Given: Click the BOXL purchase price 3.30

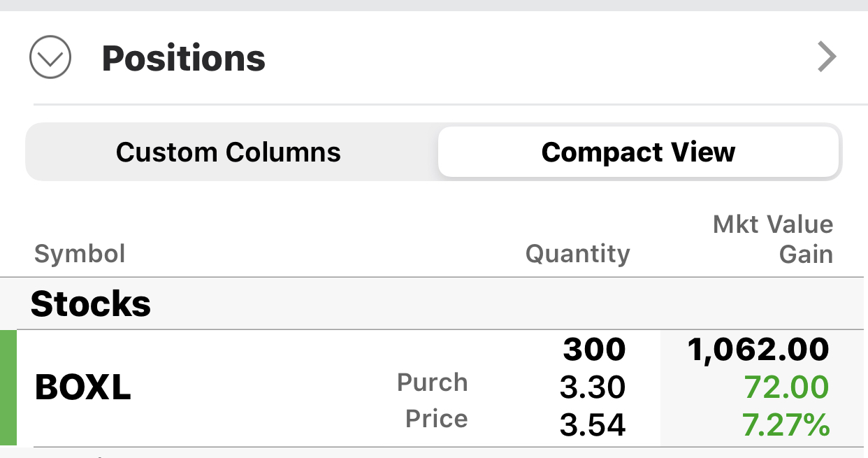Looking at the screenshot, I should [x=593, y=387].
